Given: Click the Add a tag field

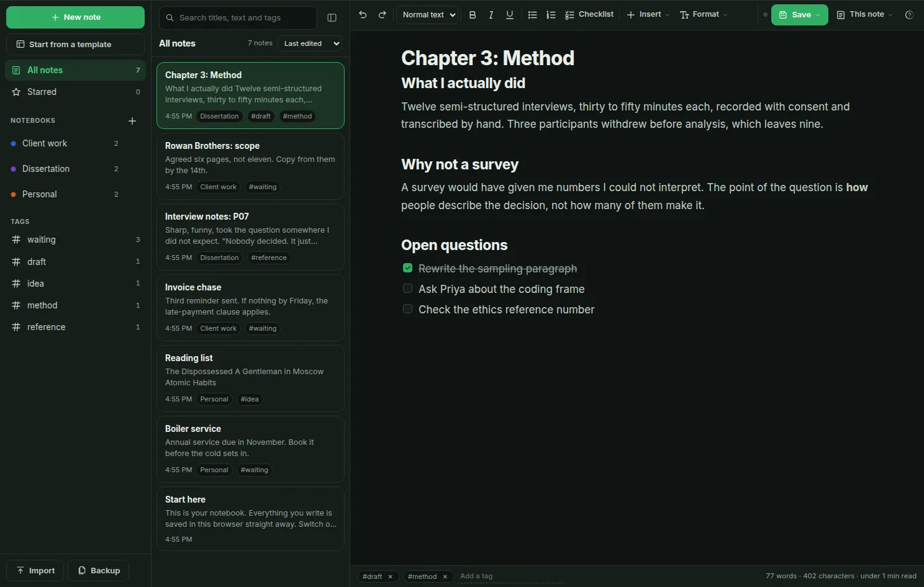Looking at the screenshot, I should [x=512, y=576].
